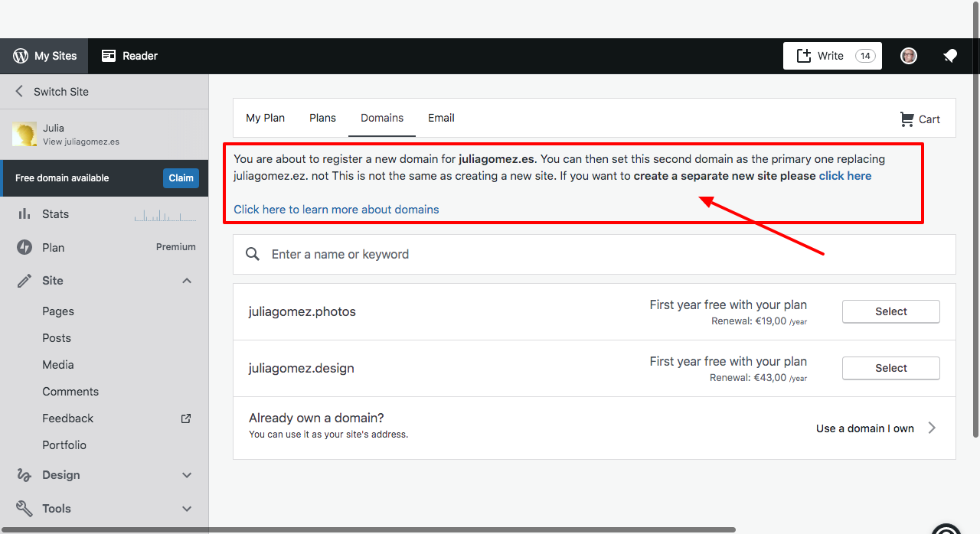Click the Design customizer icon

(x=24, y=475)
